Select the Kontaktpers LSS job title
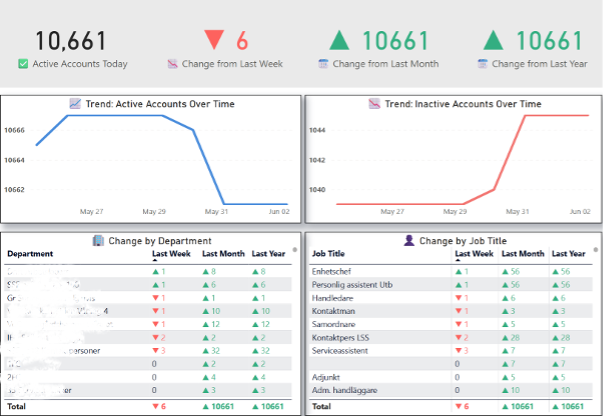Screen dimensions: 604x416 click(x=341, y=338)
